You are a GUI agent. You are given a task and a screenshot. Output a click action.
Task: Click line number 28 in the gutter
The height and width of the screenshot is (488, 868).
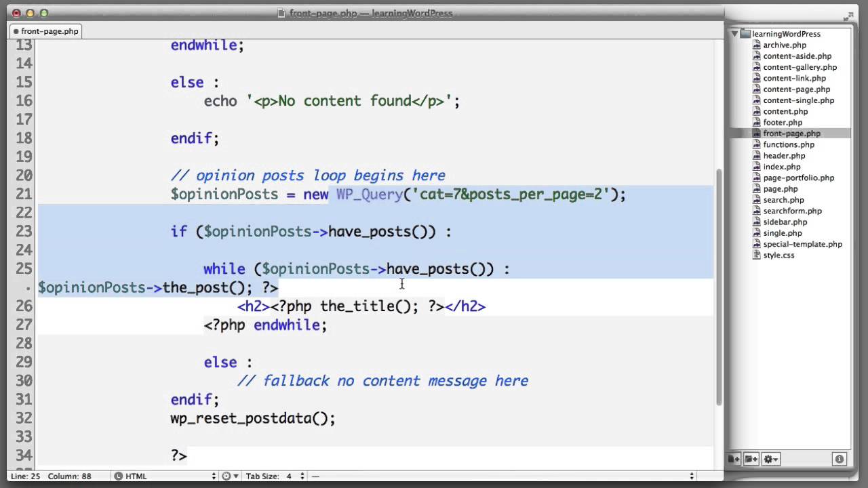[24, 344]
